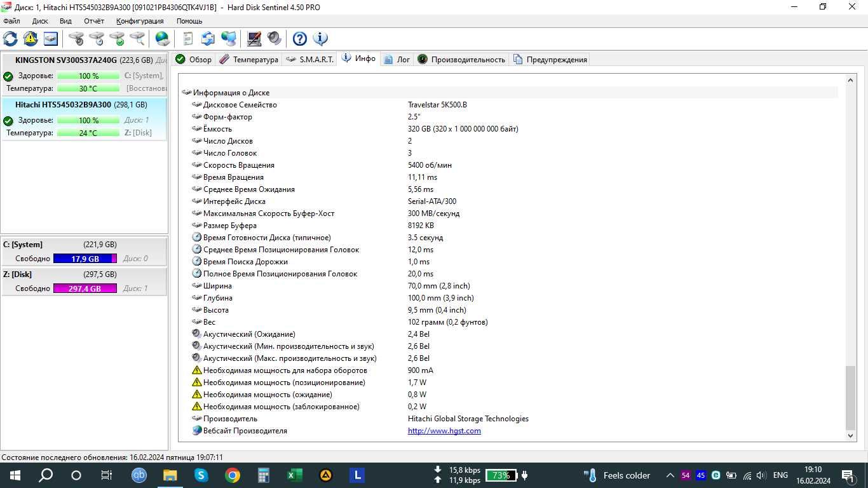This screenshot has height=488, width=868.
Task: Switch to the Лог tab
Action: click(x=397, y=59)
